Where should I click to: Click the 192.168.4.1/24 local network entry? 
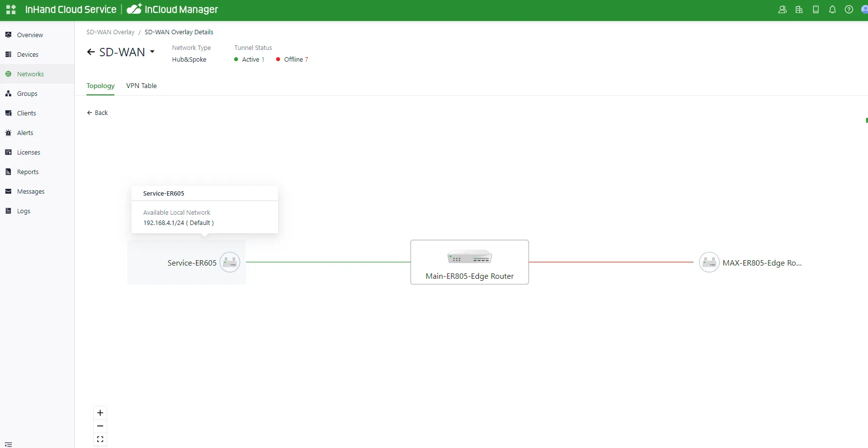178,223
